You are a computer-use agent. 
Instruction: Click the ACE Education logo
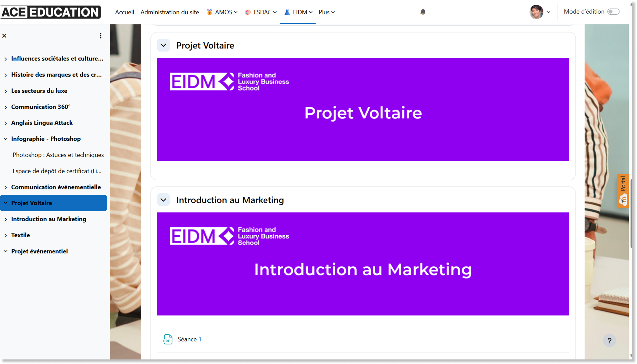tap(51, 12)
